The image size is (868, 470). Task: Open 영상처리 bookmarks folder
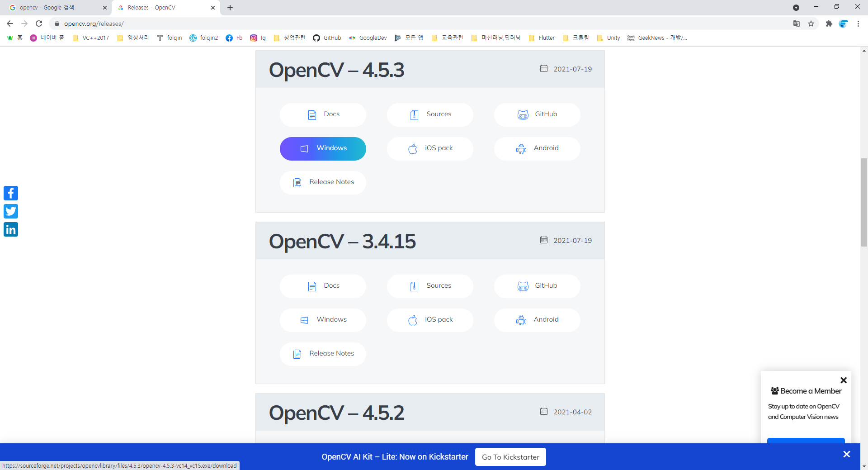point(133,38)
